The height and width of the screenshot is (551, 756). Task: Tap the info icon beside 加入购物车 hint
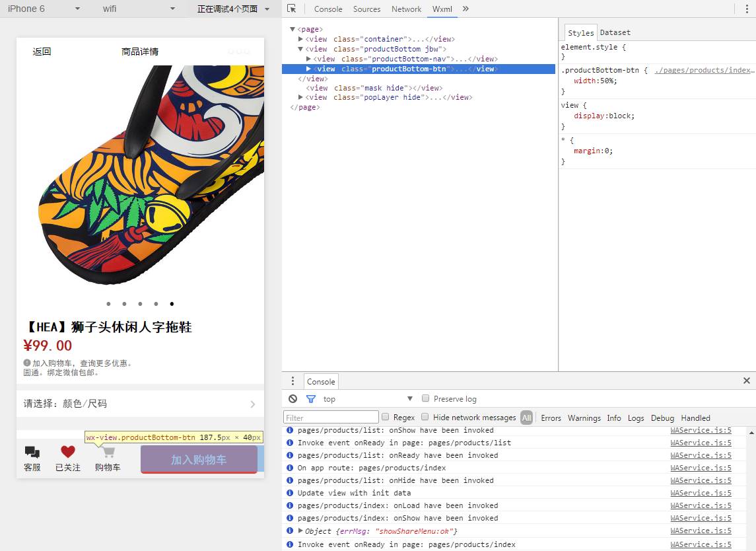pos(27,363)
